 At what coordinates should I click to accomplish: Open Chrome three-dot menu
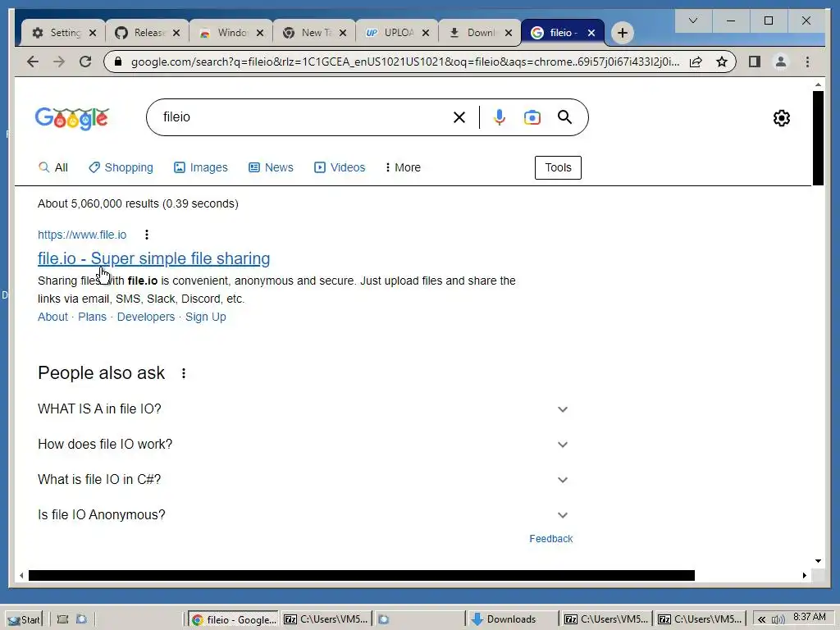pos(807,62)
